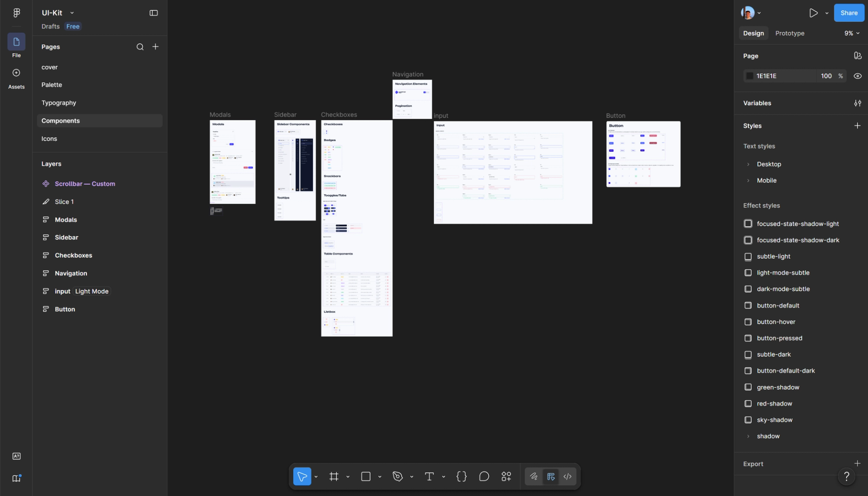Click the Free plan badge
The width and height of the screenshot is (868, 496).
pyautogui.click(x=73, y=26)
